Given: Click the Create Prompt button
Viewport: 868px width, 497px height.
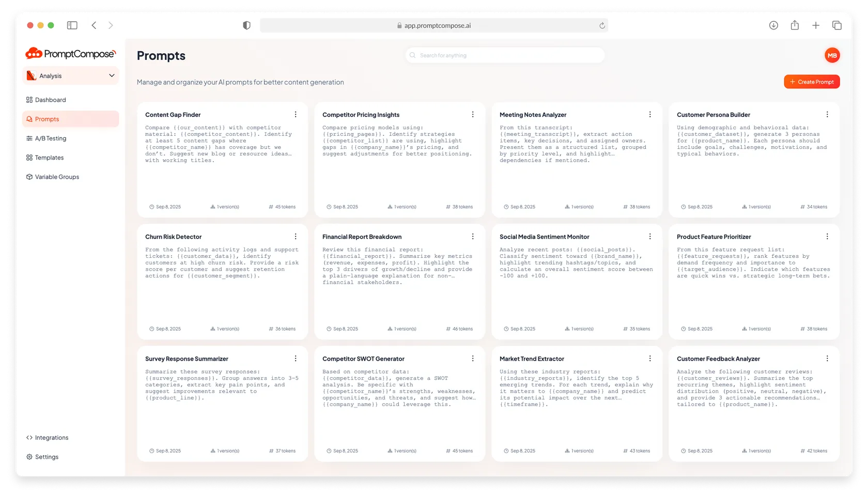Looking at the screenshot, I should point(811,82).
